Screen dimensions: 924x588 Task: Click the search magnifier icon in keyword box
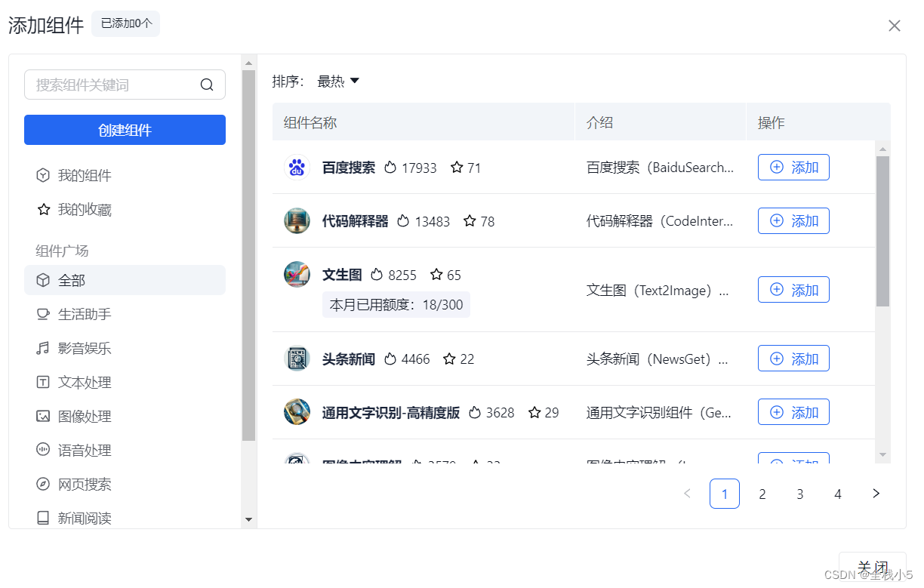pos(207,85)
